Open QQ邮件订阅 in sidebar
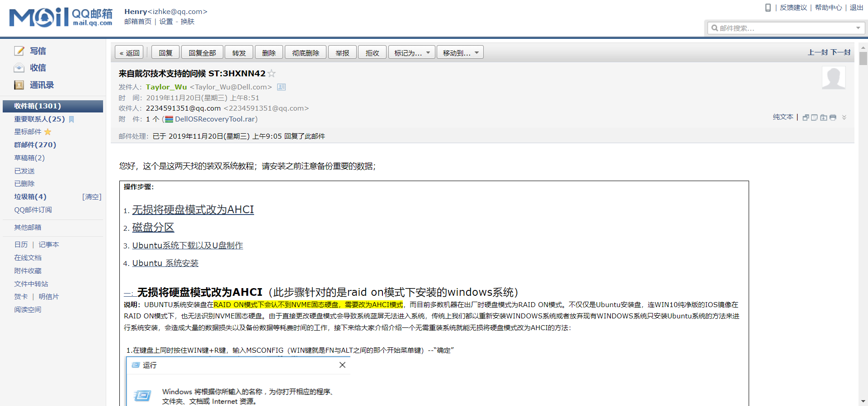Screen dimensions: 868x406 tap(33, 210)
